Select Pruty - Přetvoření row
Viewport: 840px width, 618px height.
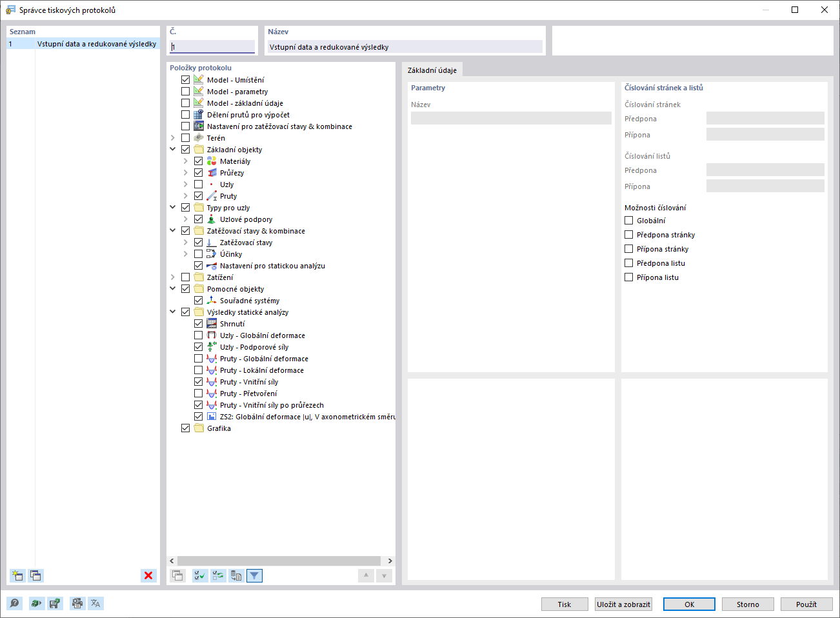pyautogui.click(x=248, y=394)
